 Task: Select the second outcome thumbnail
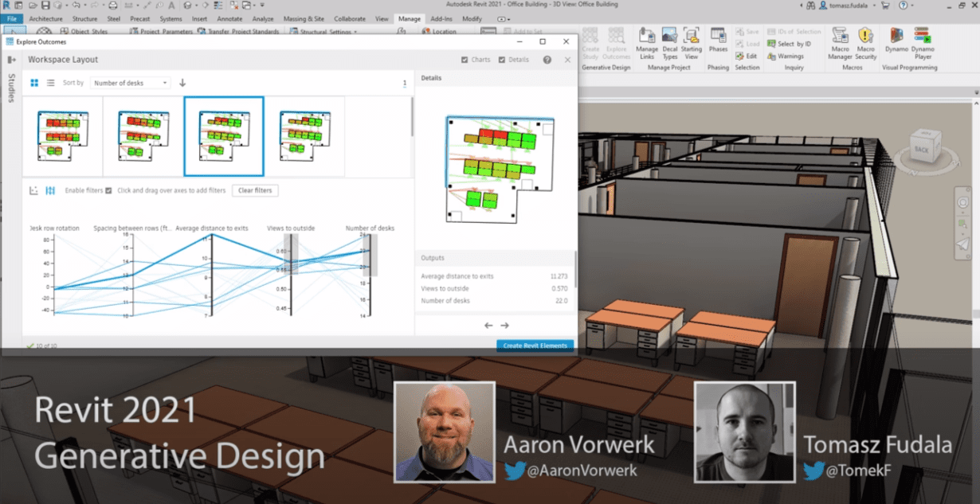143,136
